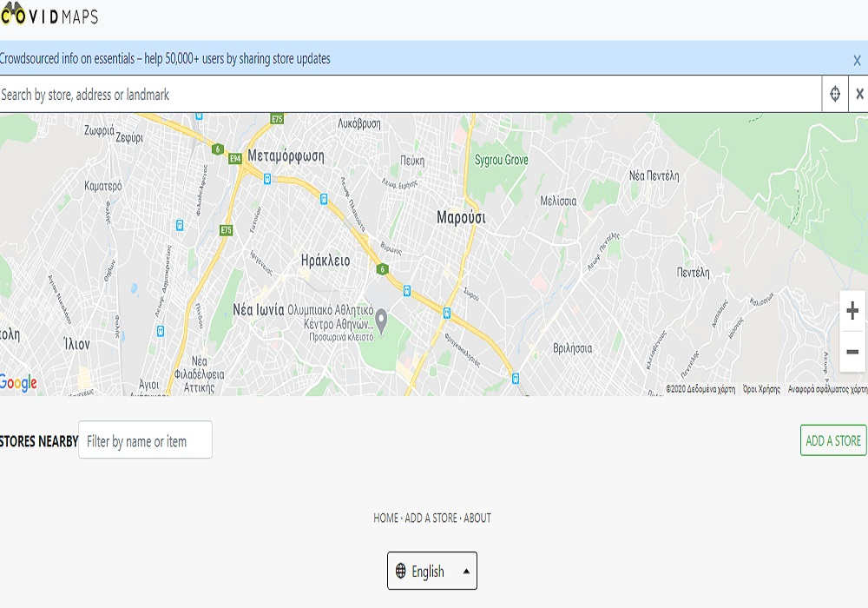The image size is (868, 608).
Task: Select the Sygrou Grove park label
Action: (x=501, y=160)
